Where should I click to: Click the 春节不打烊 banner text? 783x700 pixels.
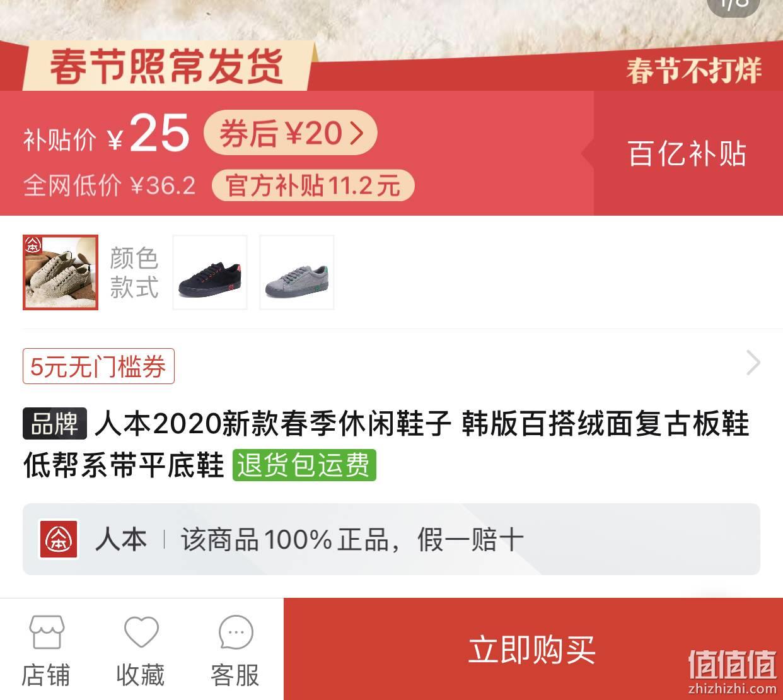pos(694,70)
